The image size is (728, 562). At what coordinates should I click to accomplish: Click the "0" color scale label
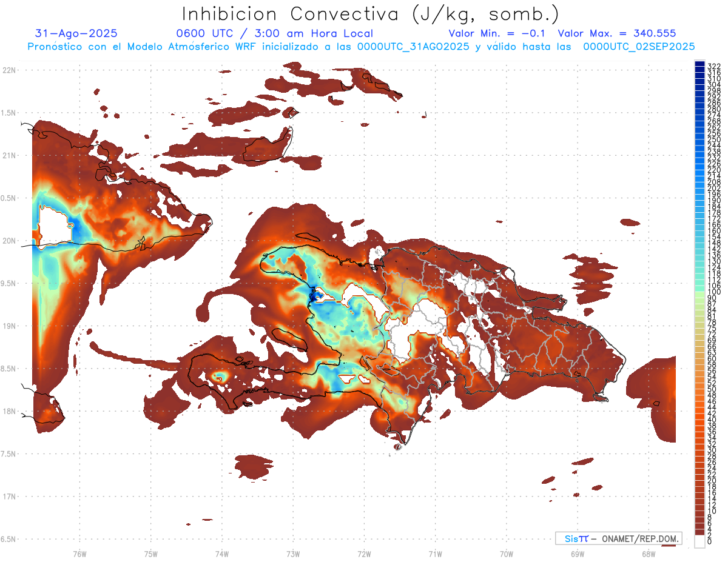click(x=710, y=542)
